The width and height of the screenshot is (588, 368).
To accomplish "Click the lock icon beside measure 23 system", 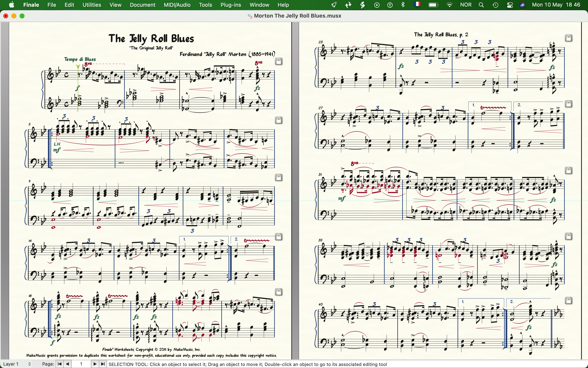I will pyautogui.click(x=569, y=38).
